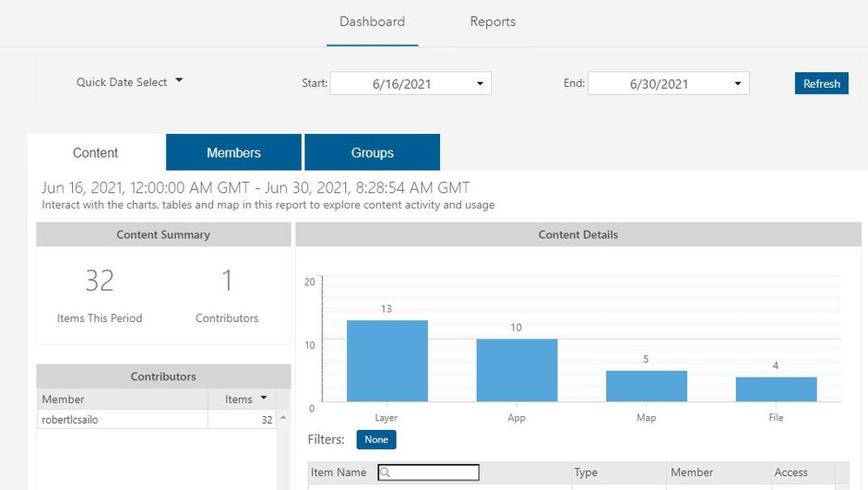Open the Members tab
The width and height of the screenshot is (868, 490).
[233, 152]
